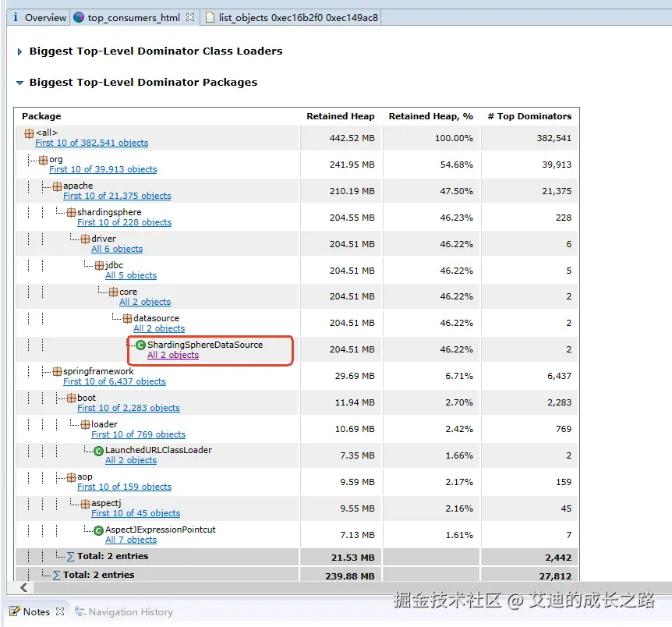The width and height of the screenshot is (672, 627).
Task: Select the 1.61% percentage cell
Action: pos(432,535)
